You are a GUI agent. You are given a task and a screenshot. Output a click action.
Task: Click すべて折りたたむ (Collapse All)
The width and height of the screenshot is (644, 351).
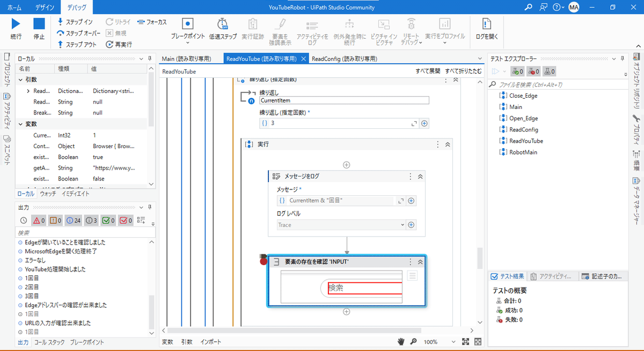[x=463, y=71]
